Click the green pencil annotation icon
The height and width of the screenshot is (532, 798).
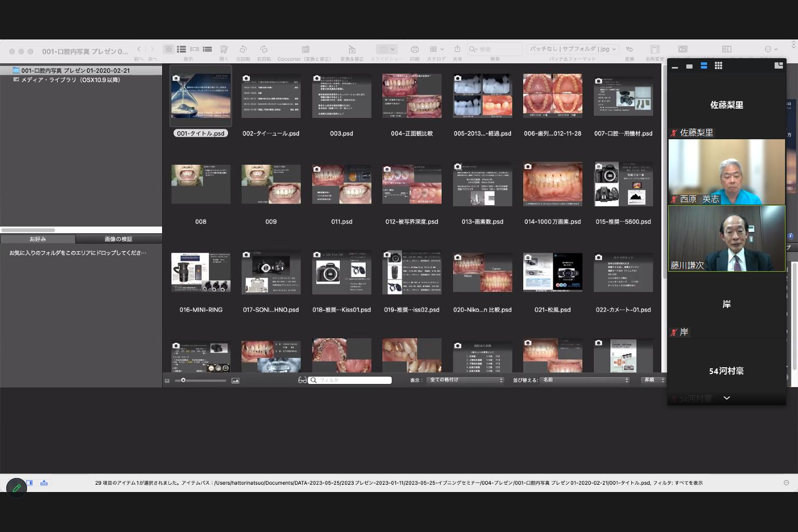tap(17, 488)
